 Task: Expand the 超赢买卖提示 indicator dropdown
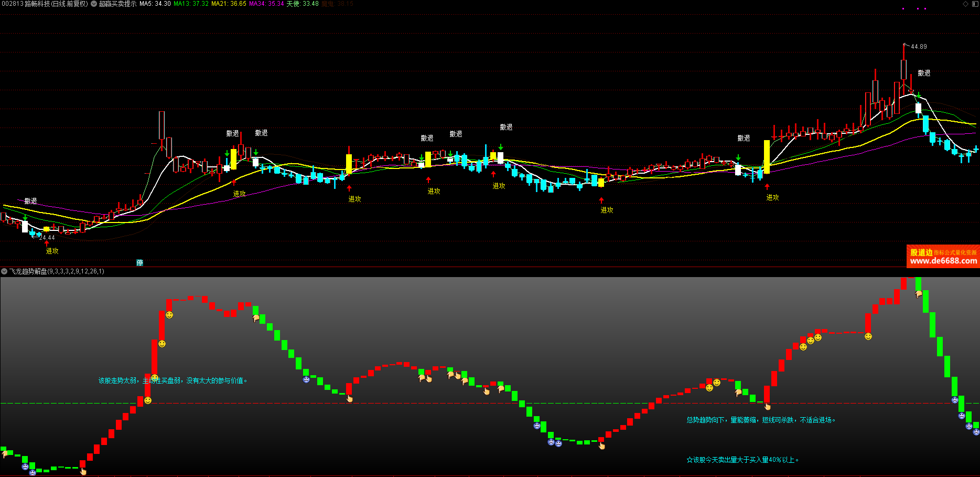[x=94, y=4]
